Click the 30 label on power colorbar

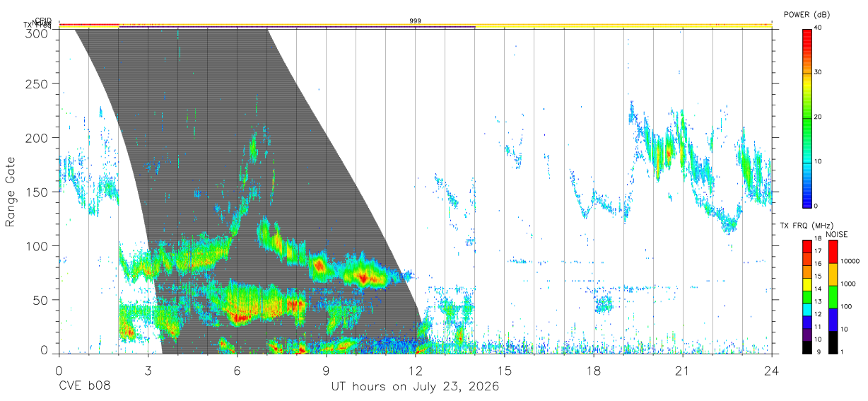pos(819,73)
